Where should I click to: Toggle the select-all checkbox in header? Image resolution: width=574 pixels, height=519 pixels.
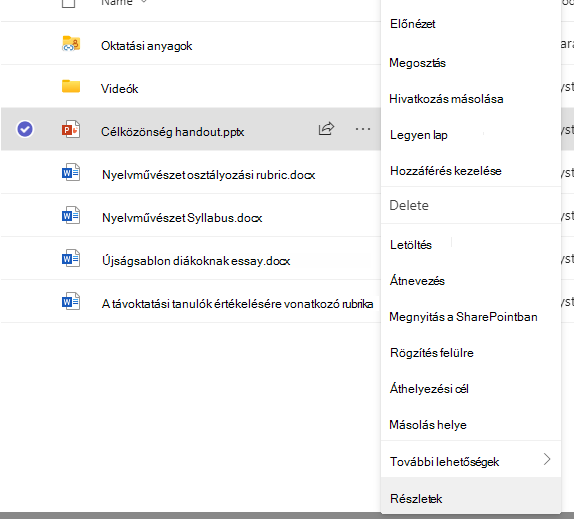pyautogui.click(x=68, y=3)
